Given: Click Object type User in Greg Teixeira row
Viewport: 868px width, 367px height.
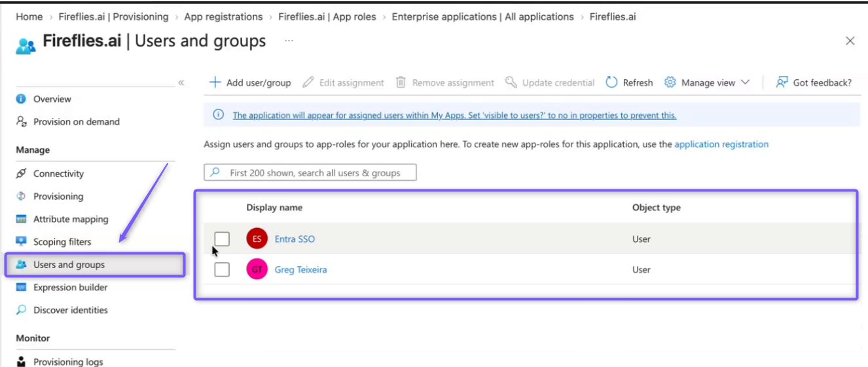Looking at the screenshot, I should click(642, 269).
